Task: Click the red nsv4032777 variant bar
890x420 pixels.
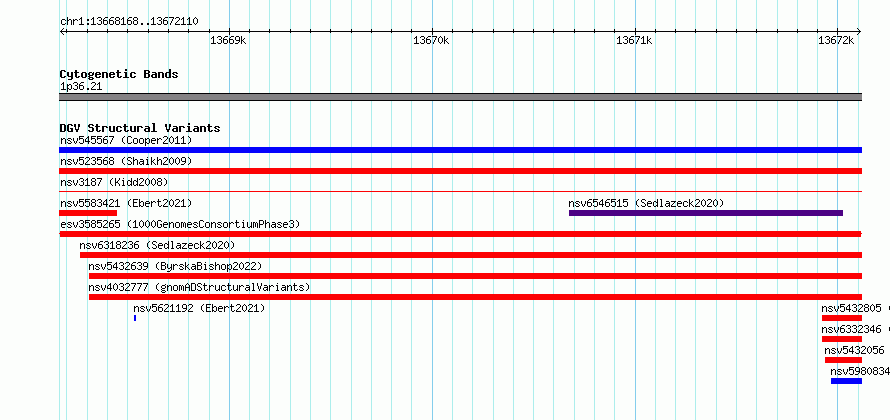Action: 475,297
